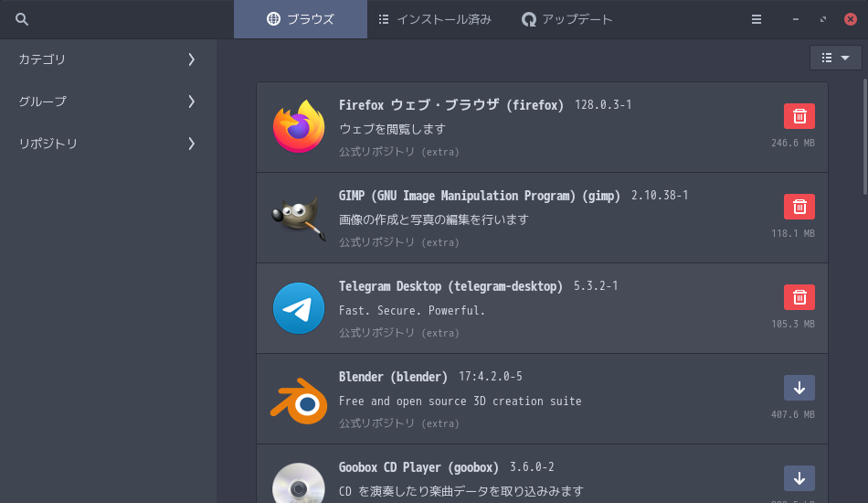
Task: Open Firefox ウェブ・ブラウザ (firefox) title
Action: click(x=451, y=104)
